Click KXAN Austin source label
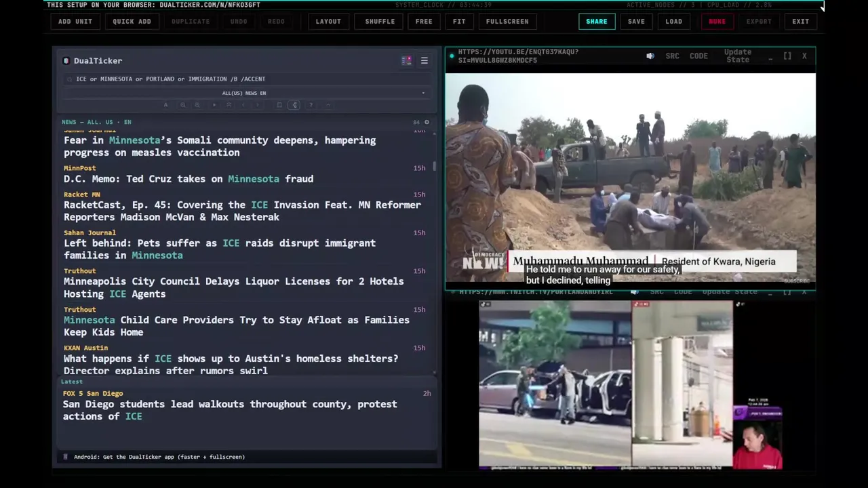Screen dimensions: 868x488 85,348
